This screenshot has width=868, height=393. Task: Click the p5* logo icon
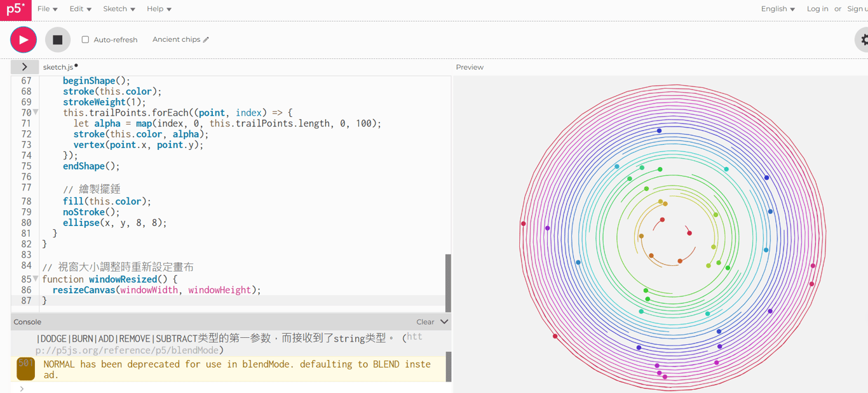click(15, 10)
